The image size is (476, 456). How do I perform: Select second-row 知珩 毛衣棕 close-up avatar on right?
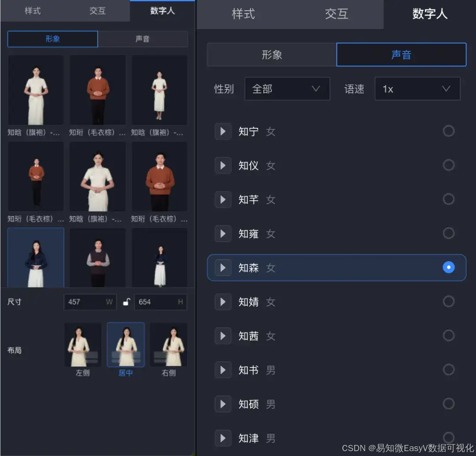(160, 176)
